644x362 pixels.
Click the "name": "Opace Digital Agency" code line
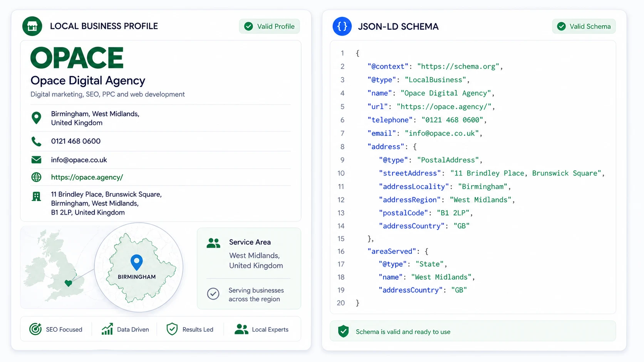pyautogui.click(x=431, y=93)
